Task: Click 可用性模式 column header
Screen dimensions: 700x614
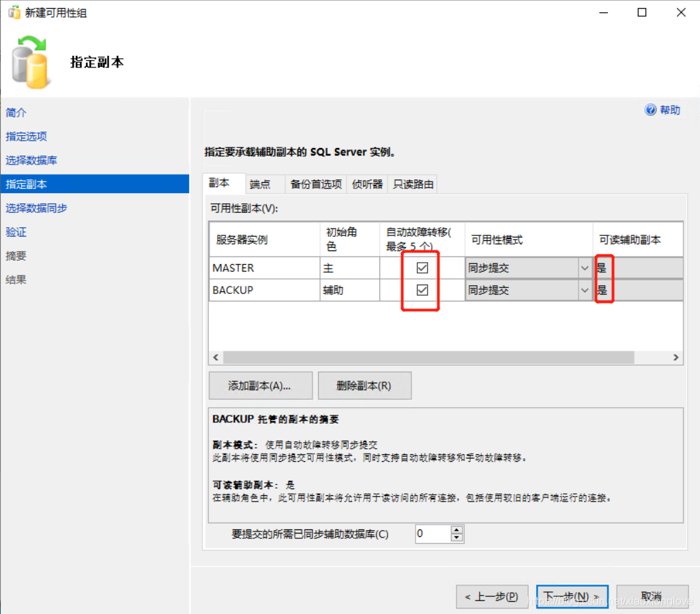Action: click(529, 239)
